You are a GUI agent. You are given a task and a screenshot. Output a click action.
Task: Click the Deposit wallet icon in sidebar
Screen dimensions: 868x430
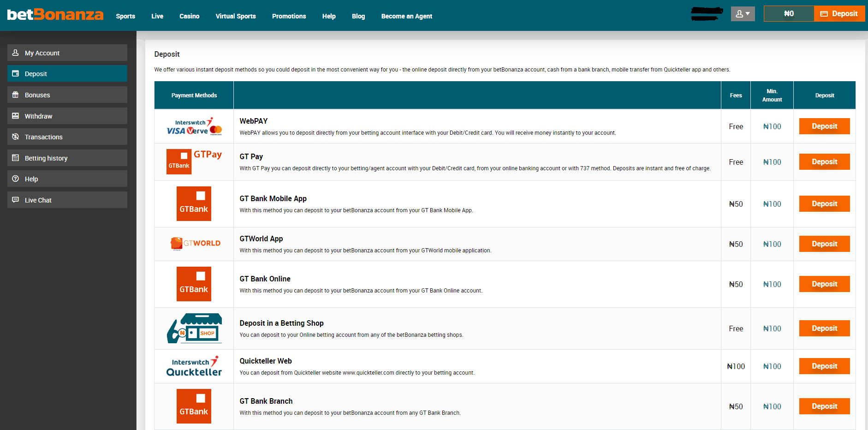click(16, 74)
